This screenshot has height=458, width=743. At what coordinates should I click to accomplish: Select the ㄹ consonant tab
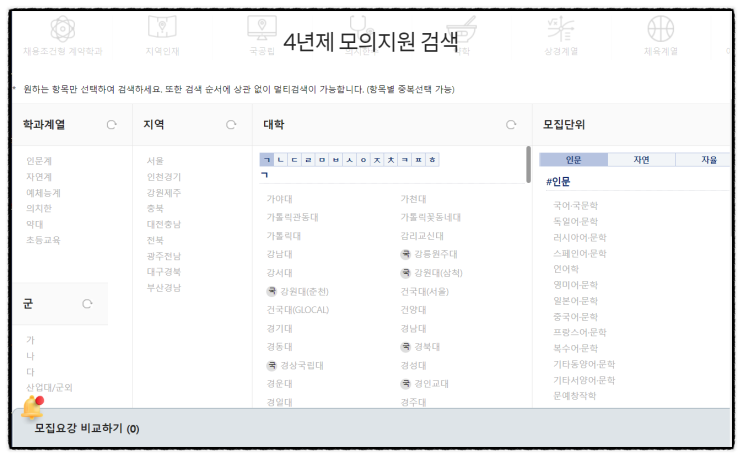coord(308,160)
